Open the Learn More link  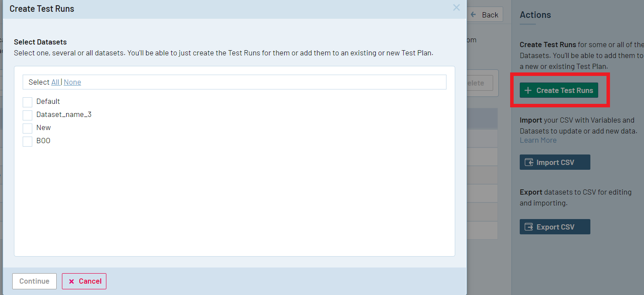click(x=538, y=140)
